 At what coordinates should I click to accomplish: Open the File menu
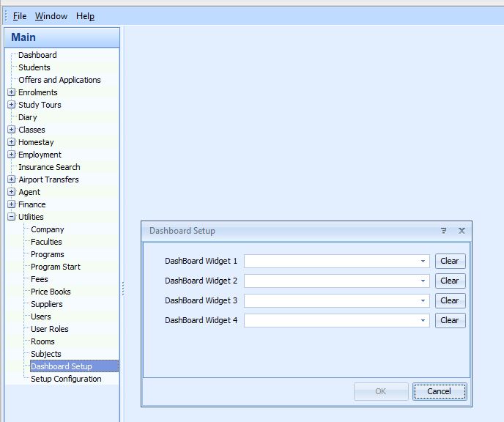(x=20, y=16)
